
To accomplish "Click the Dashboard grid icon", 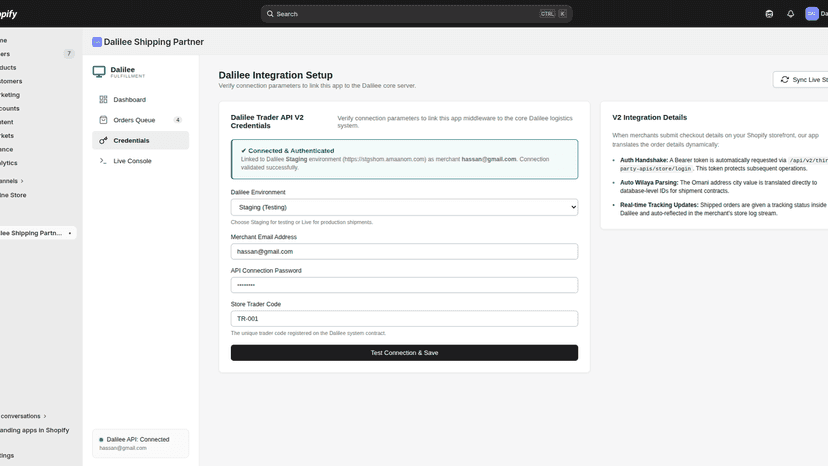I will coord(103,99).
